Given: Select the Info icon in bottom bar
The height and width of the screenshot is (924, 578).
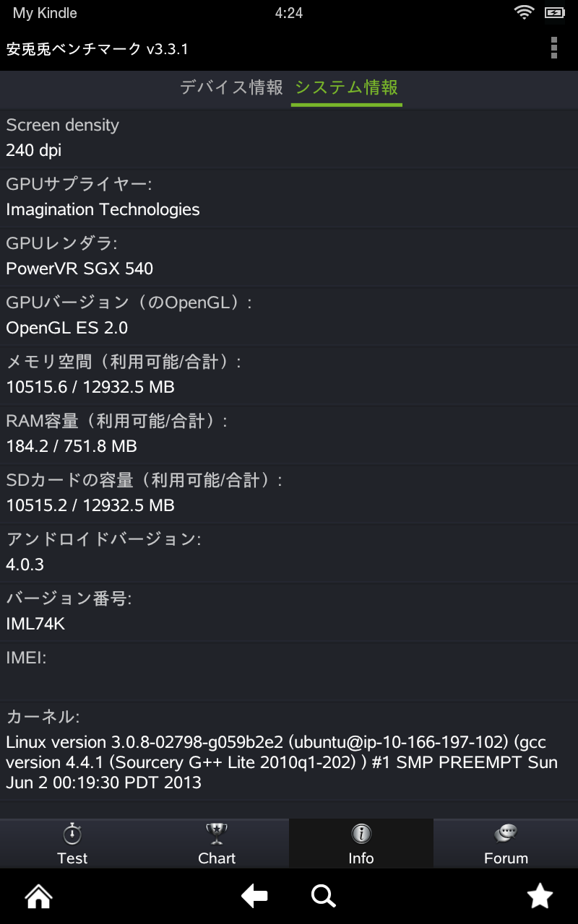Looking at the screenshot, I should point(361,834).
